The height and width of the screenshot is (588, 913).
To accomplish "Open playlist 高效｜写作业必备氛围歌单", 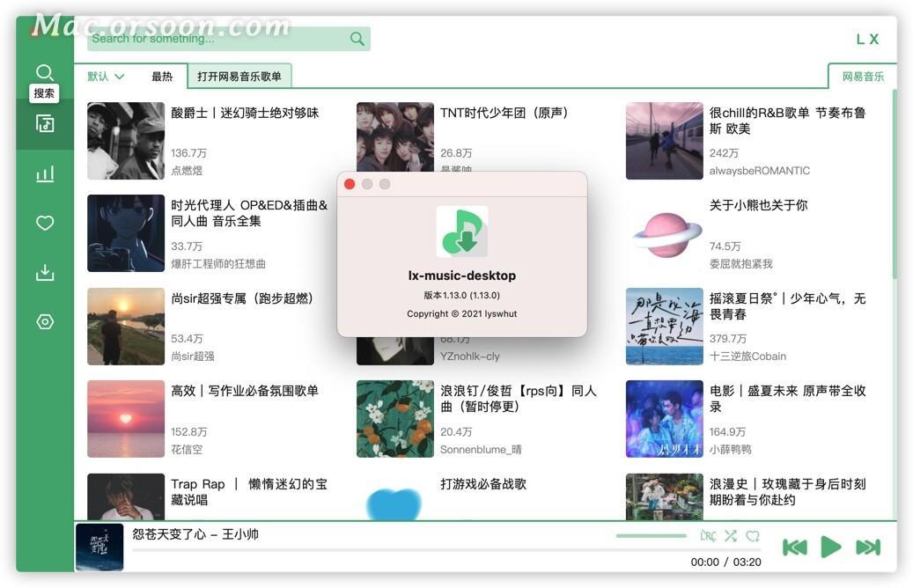I will pyautogui.click(x=245, y=391).
